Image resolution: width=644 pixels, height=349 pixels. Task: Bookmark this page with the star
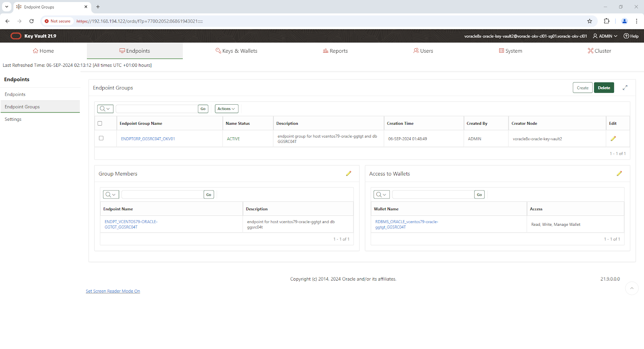590,21
